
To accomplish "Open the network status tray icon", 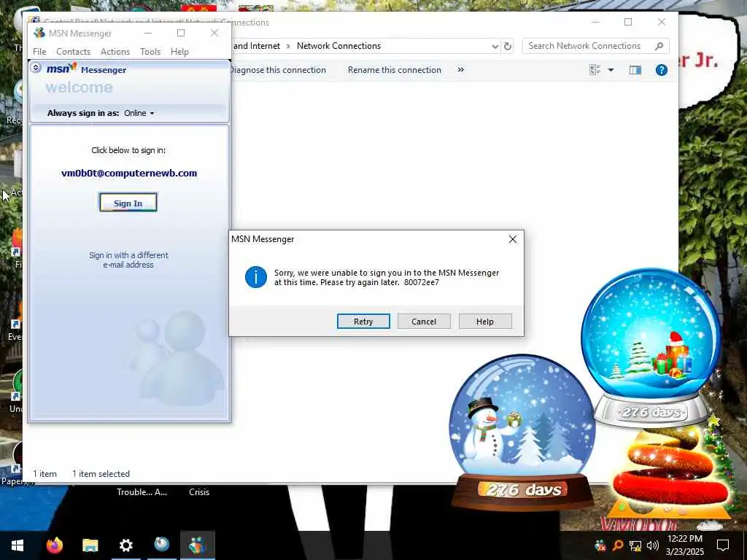I will pyautogui.click(x=635, y=545).
